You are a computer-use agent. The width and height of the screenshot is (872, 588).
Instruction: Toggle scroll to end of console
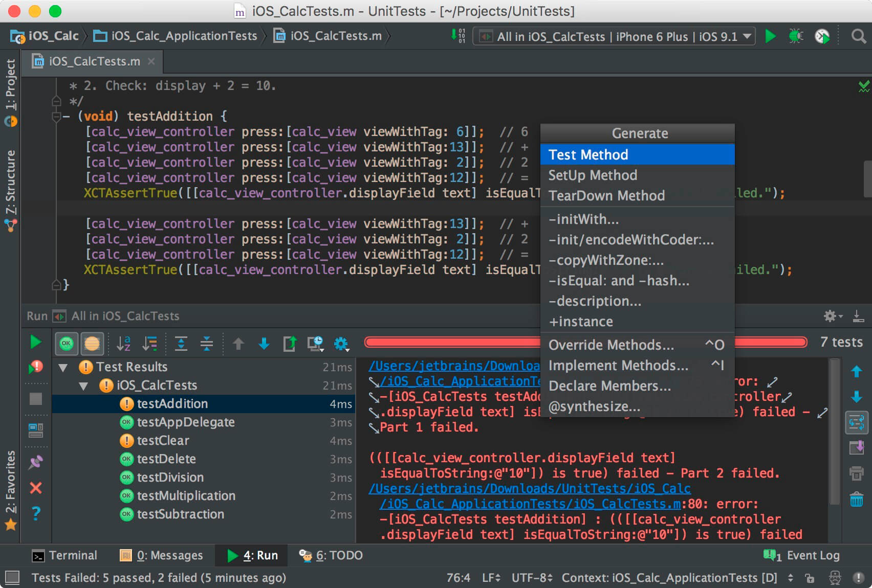[x=856, y=448]
